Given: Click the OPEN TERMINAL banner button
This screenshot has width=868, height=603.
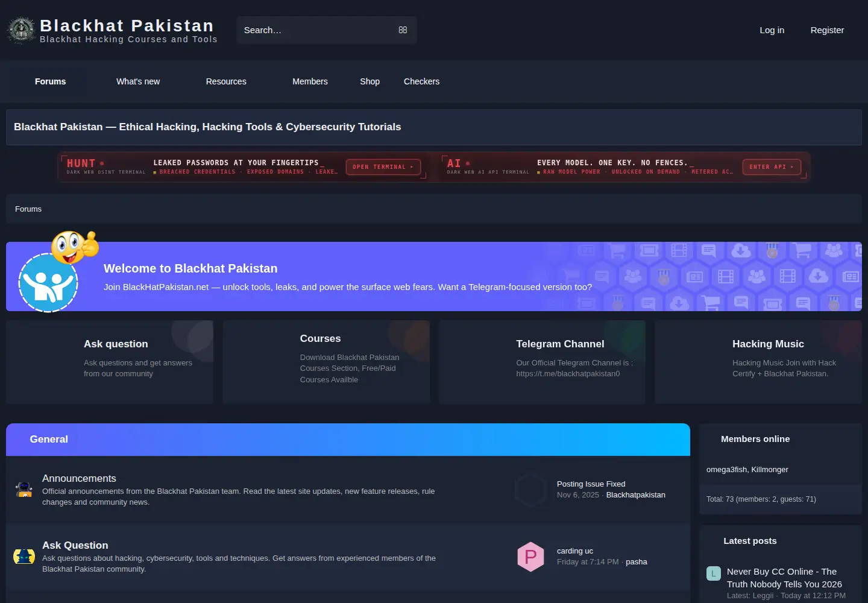Looking at the screenshot, I should click(x=383, y=167).
